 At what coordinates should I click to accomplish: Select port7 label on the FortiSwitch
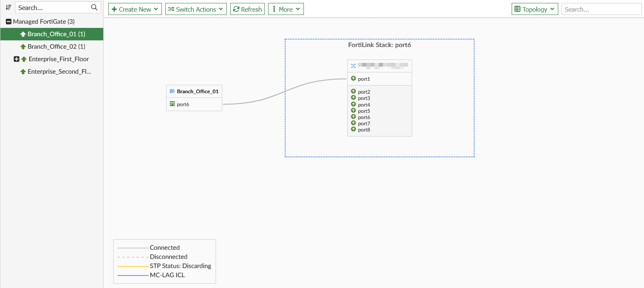pyautogui.click(x=364, y=124)
